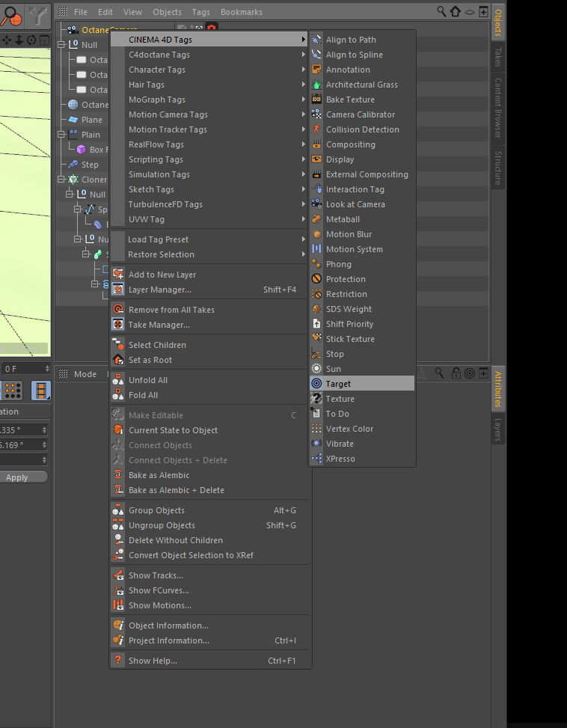Open Motion Camera Tags submenu

click(209, 114)
